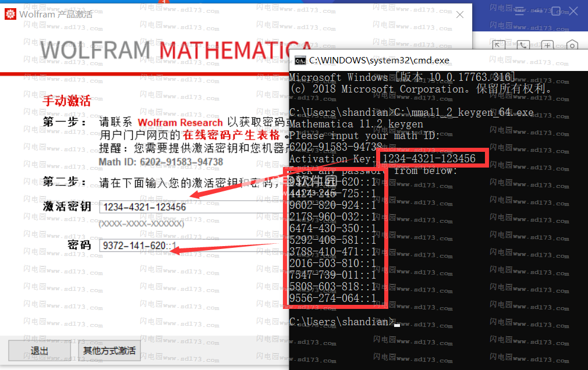
Task: Click the 'Mathematica 11.2 keygen' line in cmd
Action: click(356, 124)
